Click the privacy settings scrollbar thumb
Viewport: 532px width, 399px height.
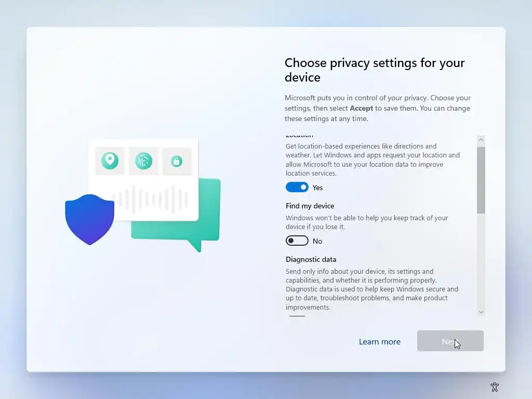pyautogui.click(x=481, y=180)
